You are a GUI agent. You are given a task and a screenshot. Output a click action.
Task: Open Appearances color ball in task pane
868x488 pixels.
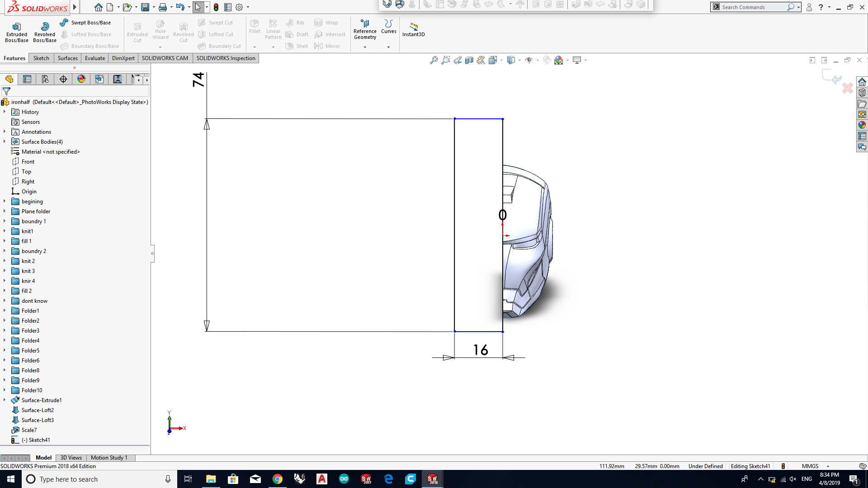[862, 125]
